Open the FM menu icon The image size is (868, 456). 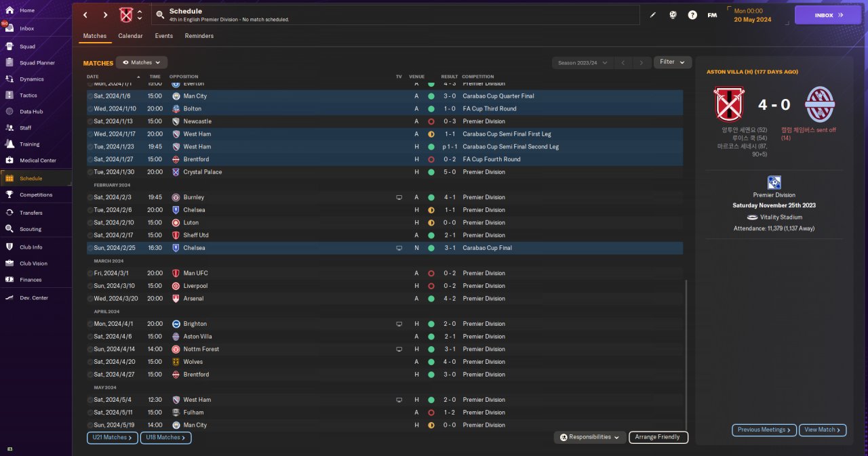[712, 15]
